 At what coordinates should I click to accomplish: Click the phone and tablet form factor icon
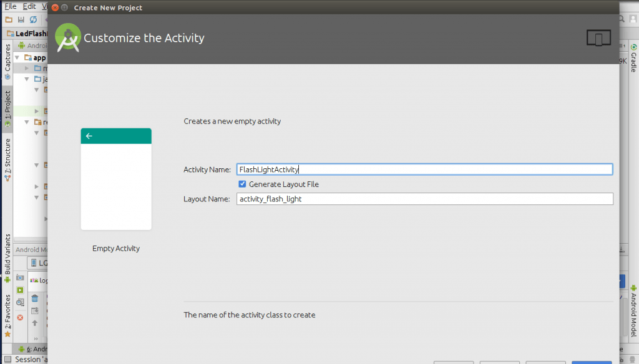point(598,38)
